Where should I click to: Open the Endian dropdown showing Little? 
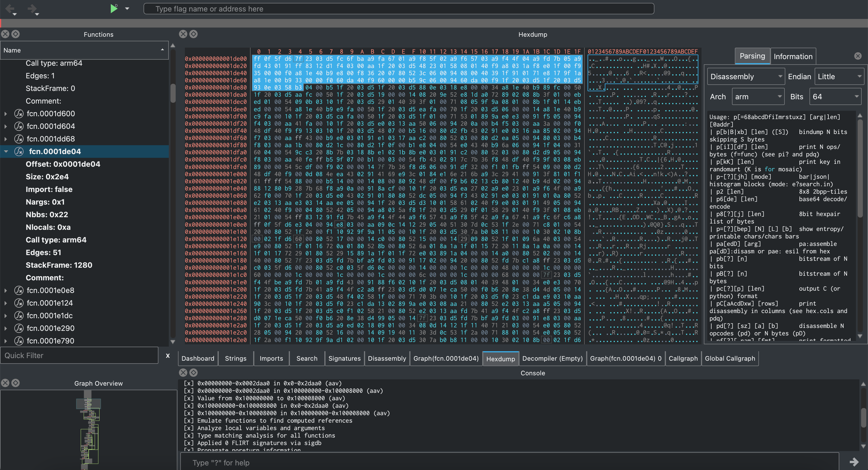coord(839,76)
